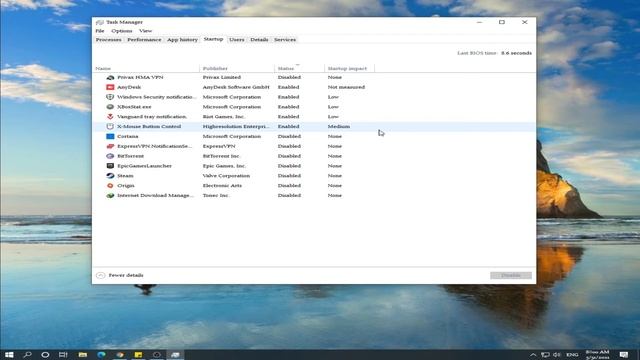Select the Startup tab
The height and width of the screenshot is (360, 640).
click(213, 39)
